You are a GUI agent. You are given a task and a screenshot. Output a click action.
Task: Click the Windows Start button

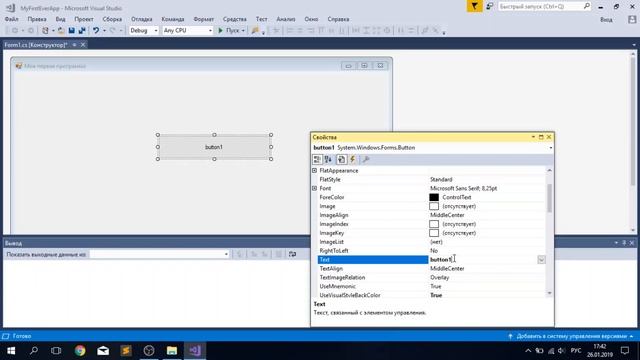11,351
